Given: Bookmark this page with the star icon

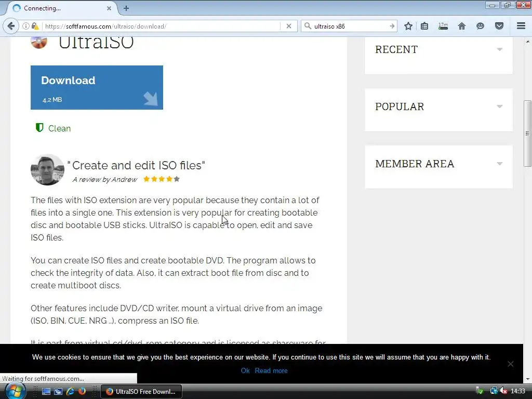Looking at the screenshot, I should pyautogui.click(x=408, y=26).
